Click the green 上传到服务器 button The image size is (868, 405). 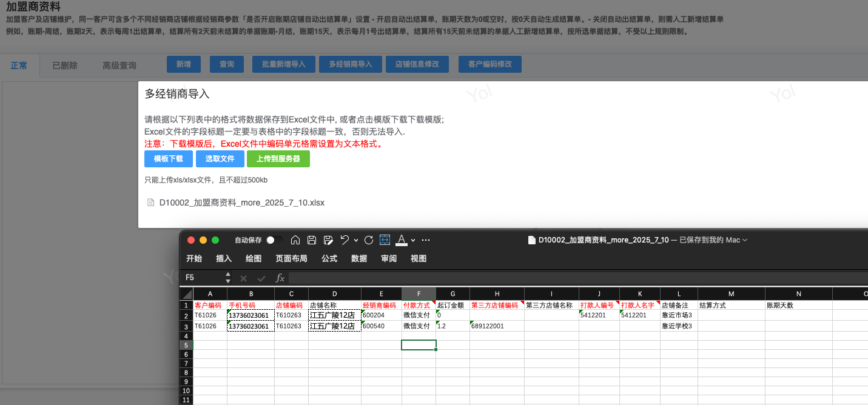pyautogui.click(x=278, y=159)
